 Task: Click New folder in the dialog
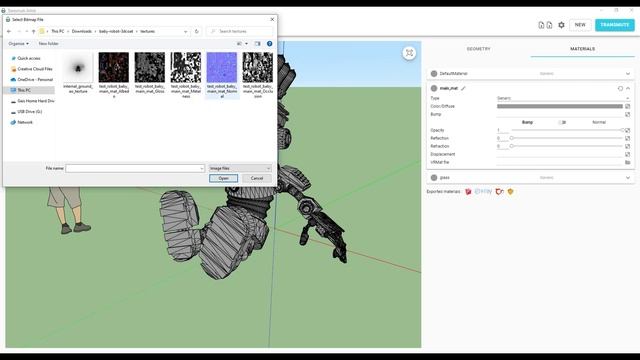pos(49,44)
